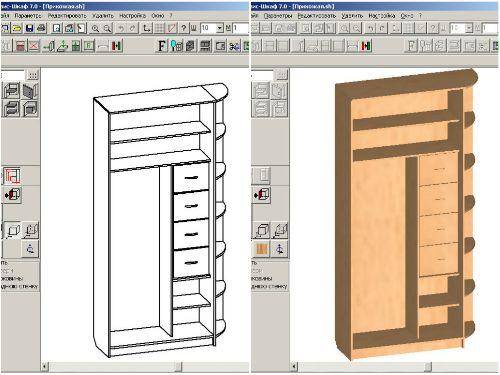The image size is (500, 375).
Task: Click horizontal scrollbar thumb under the rendered cabinet
Action: (x=428, y=367)
